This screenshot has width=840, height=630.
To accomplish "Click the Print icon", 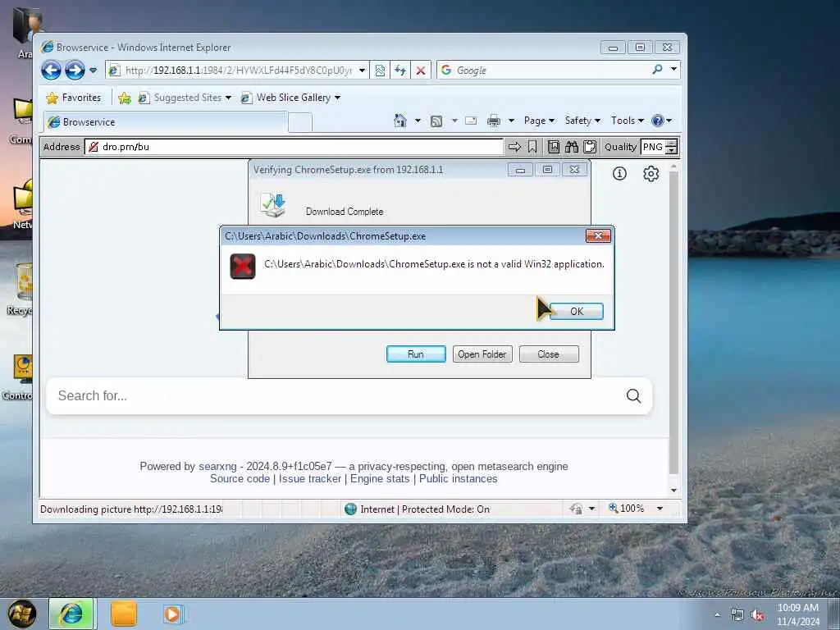I will click(x=493, y=121).
